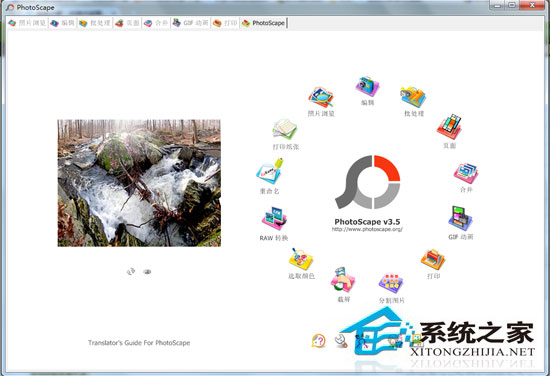Viewport: 550px width, 376px height.
Task: Launch the 编辑 editor icon in circular menu
Action: [x=367, y=86]
